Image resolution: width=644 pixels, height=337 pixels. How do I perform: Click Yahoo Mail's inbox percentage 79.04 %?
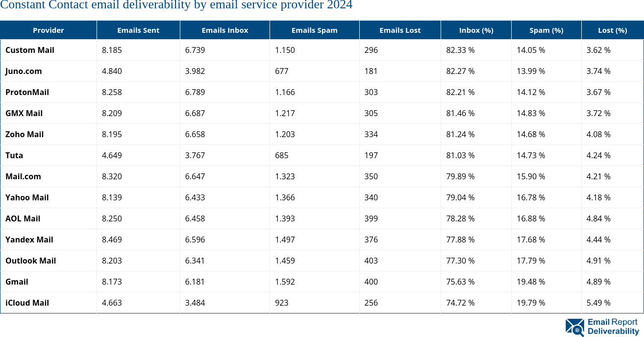[x=460, y=197]
